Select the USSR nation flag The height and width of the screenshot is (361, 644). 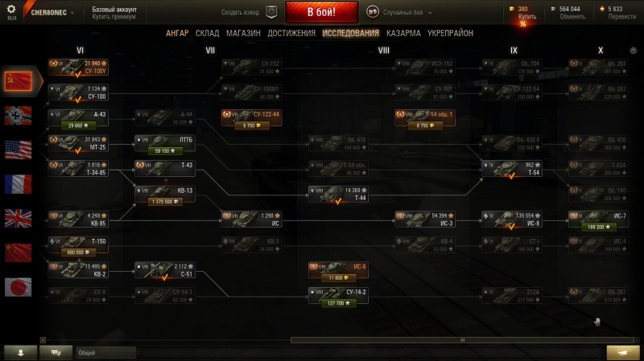pyautogui.click(x=18, y=81)
